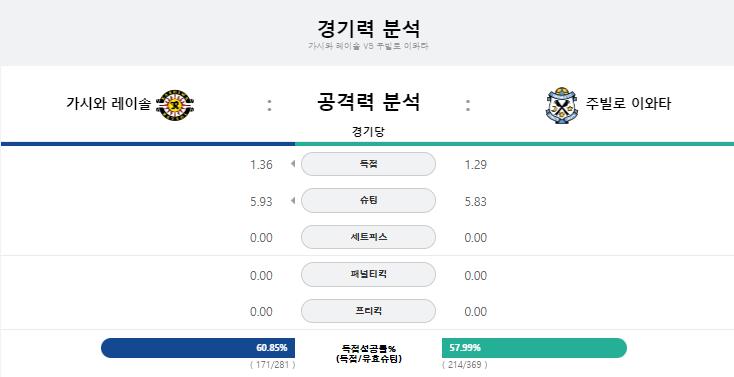Click the arrow beside the 득점 pill
The height and width of the screenshot is (377, 734).
[293, 164]
